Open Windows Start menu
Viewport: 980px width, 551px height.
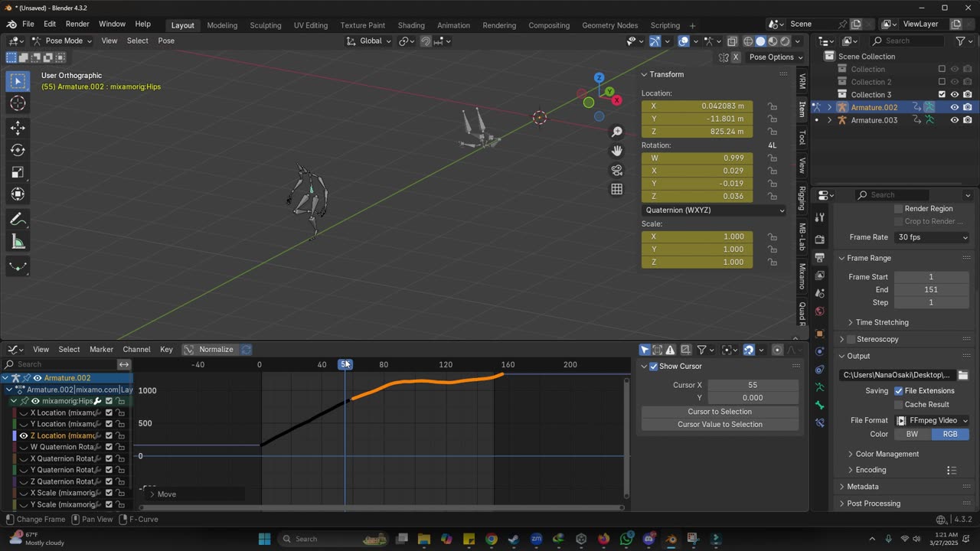click(x=264, y=539)
